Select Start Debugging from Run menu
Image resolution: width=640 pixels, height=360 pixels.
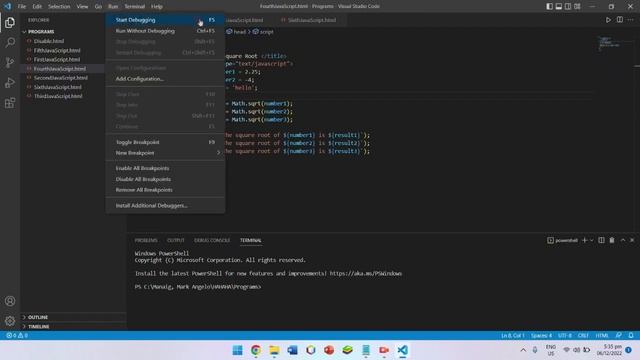click(x=165, y=20)
